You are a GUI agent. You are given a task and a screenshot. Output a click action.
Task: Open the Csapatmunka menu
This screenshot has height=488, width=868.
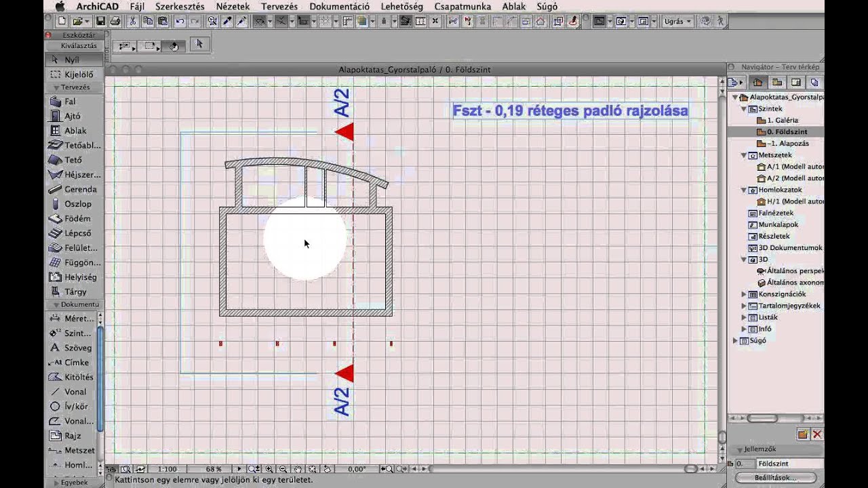(x=462, y=6)
